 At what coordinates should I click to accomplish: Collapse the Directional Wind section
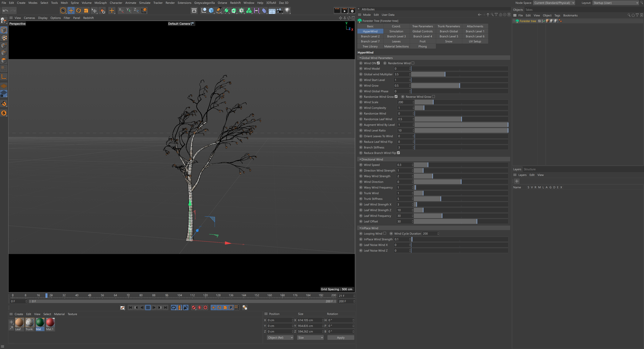[360, 159]
